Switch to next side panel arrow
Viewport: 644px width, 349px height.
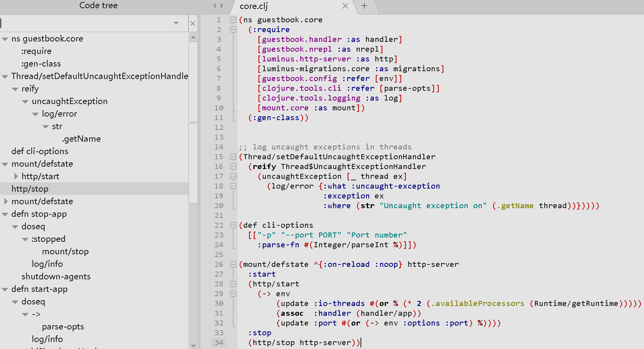click(222, 6)
